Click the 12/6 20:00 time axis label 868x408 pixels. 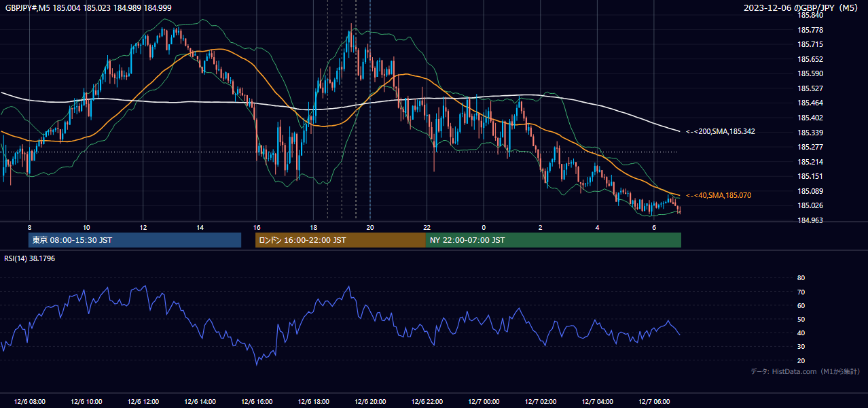coord(369,401)
